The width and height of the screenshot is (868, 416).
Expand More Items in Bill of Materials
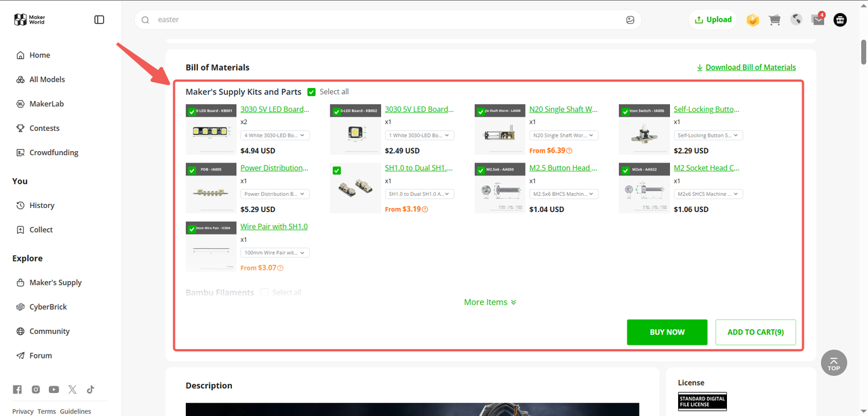point(490,302)
